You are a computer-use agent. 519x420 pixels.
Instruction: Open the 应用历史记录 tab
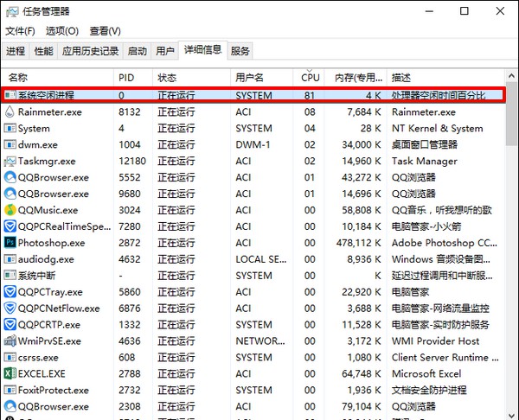[x=90, y=51]
